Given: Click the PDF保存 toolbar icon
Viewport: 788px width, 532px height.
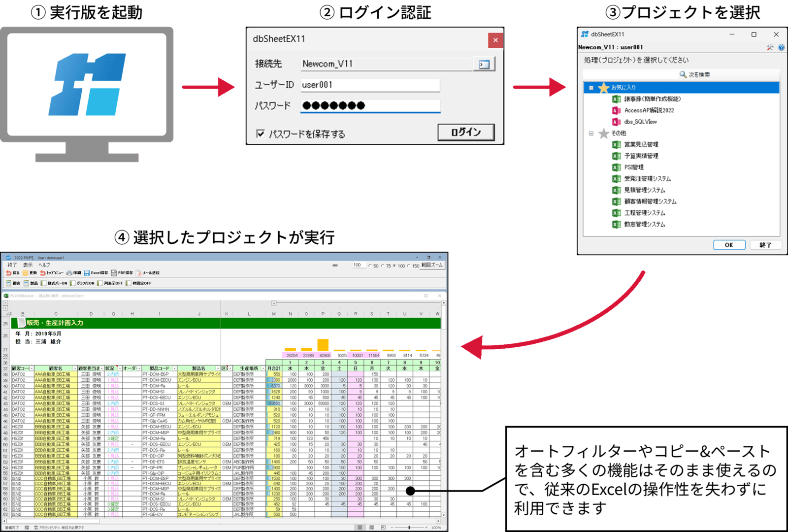Looking at the screenshot, I should (x=114, y=273).
